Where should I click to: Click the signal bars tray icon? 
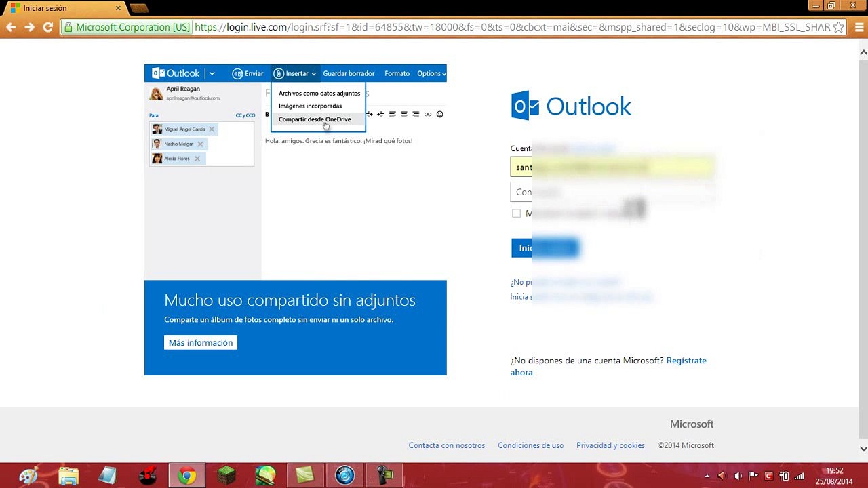[x=799, y=476]
